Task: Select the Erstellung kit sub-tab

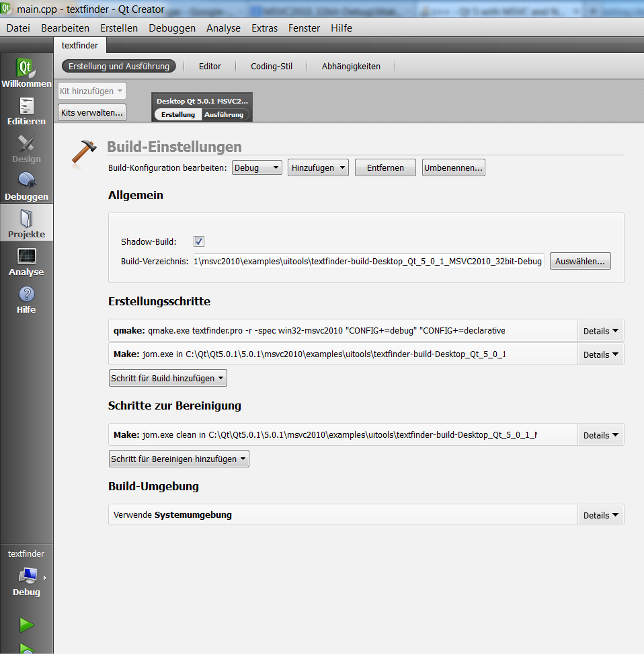Action: pyautogui.click(x=178, y=114)
